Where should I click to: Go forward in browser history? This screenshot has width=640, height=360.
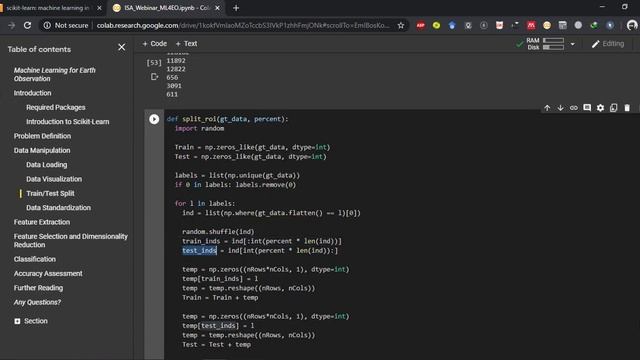point(11,25)
